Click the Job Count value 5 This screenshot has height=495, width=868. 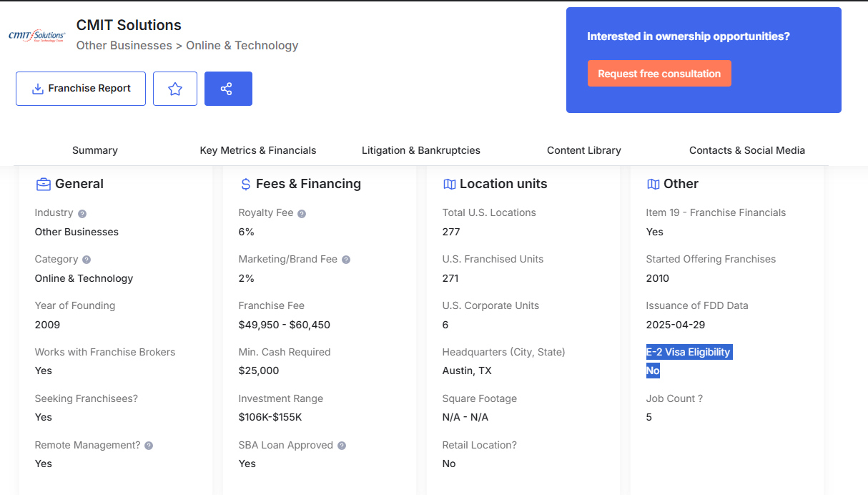tap(649, 417)
